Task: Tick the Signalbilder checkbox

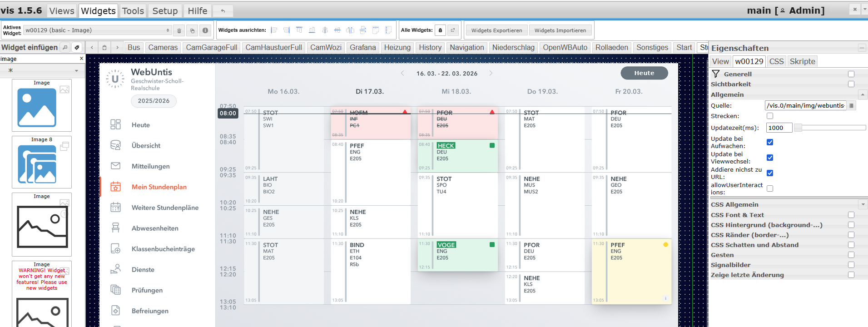Action: (x=851, y=265)
